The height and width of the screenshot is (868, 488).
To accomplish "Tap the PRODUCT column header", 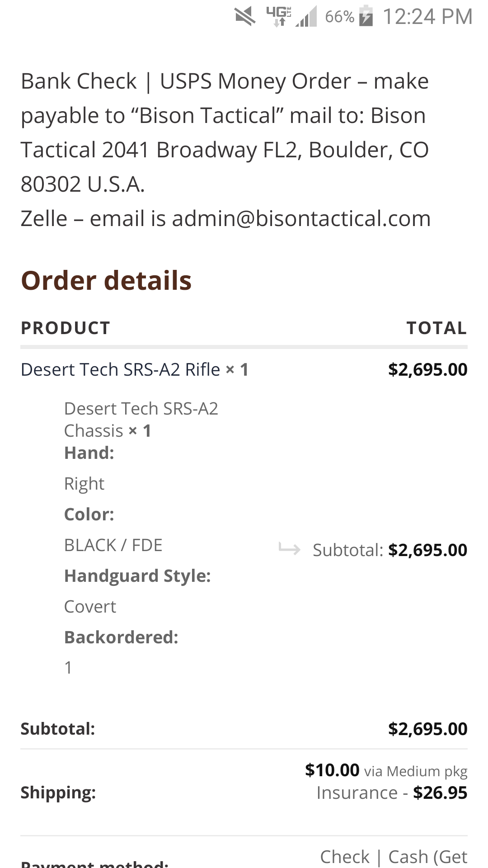I will click(x=66, y=328).
